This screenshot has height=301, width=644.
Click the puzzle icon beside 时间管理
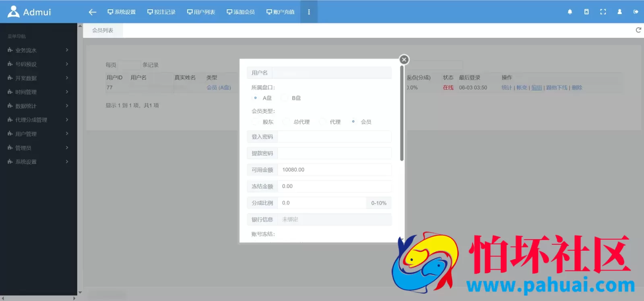pyautogui.click(x=10, y=92)
